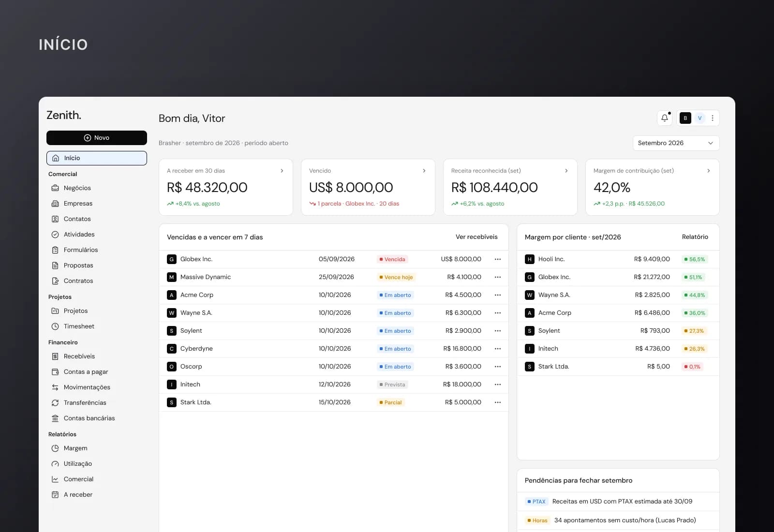Open the PTAX pending item about USD revenues
Image resolution: width=774 pixels, height=532 pixels.
click(618, 502)
